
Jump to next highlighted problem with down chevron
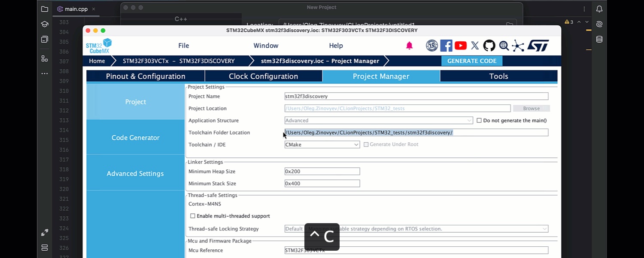pyautogui.click(x=587, y=22)
